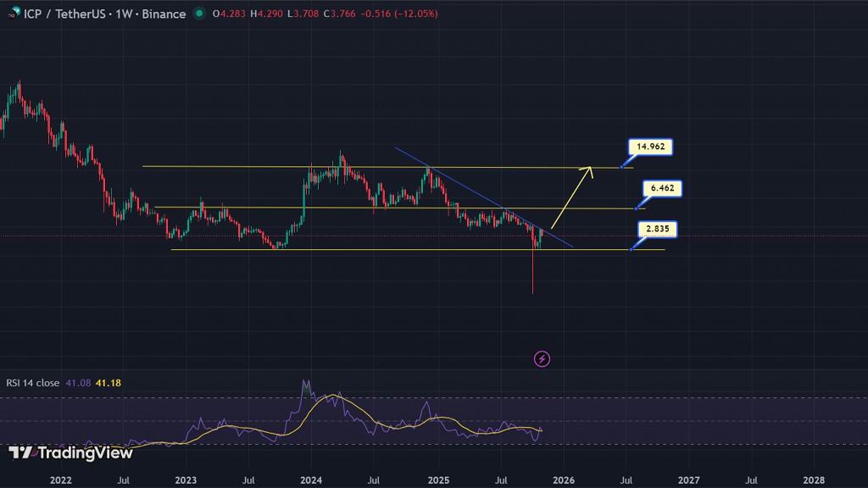Viewport: 868px width, 488px height.
Task: Click the 2022 label on time axis
Action: point(60,480)
